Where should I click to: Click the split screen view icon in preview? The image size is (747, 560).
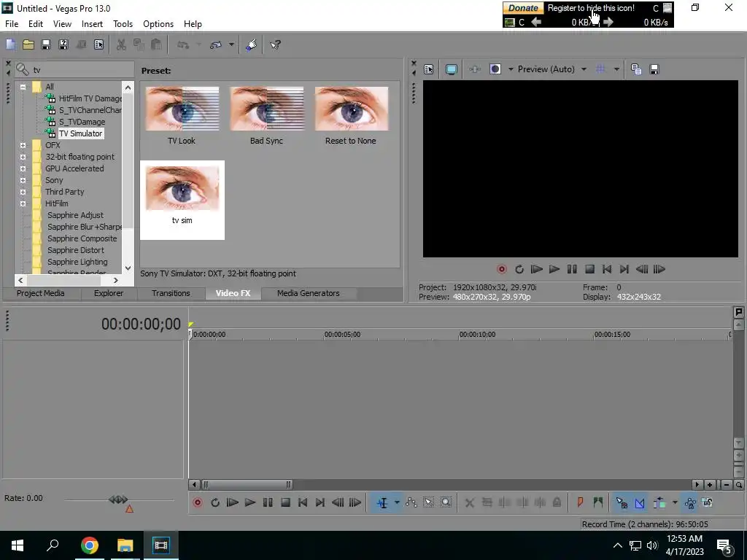[x=495, y=69]
